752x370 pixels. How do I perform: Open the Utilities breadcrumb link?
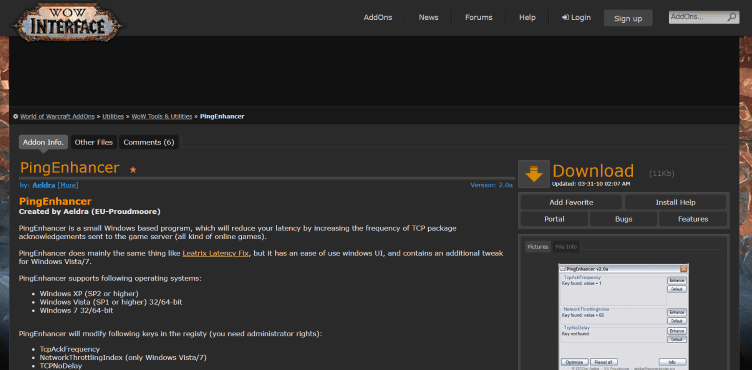pyautogui.click(x=113, y=117)
